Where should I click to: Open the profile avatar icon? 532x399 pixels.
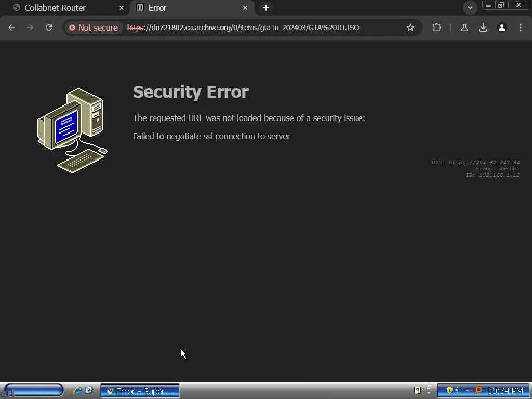[502, 28]
